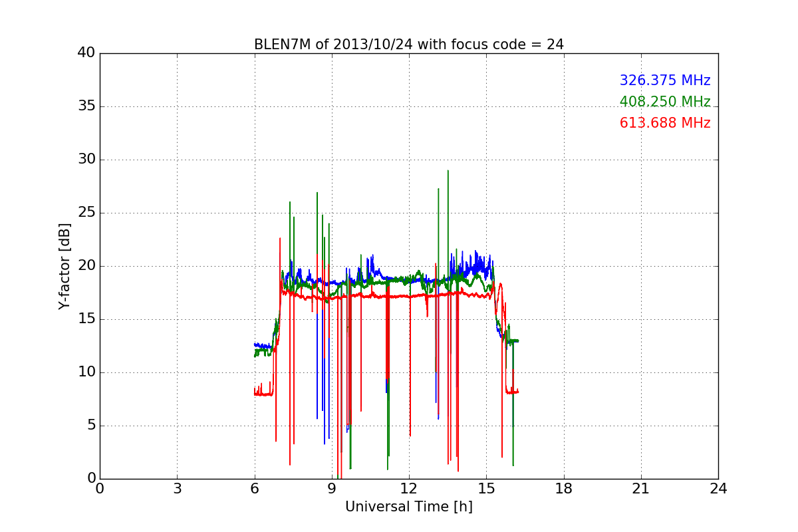Click the x-axis tick label '6'
This screenshot has width=798, height=532.
254,489
